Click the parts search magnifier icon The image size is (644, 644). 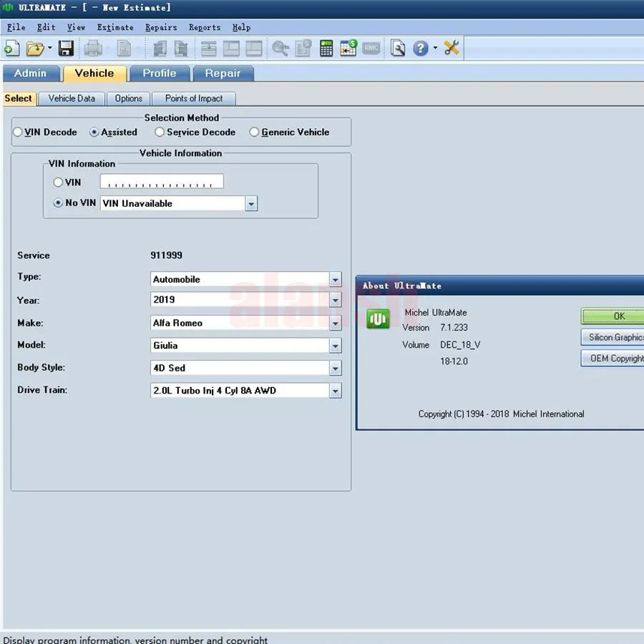click(280, 48)
